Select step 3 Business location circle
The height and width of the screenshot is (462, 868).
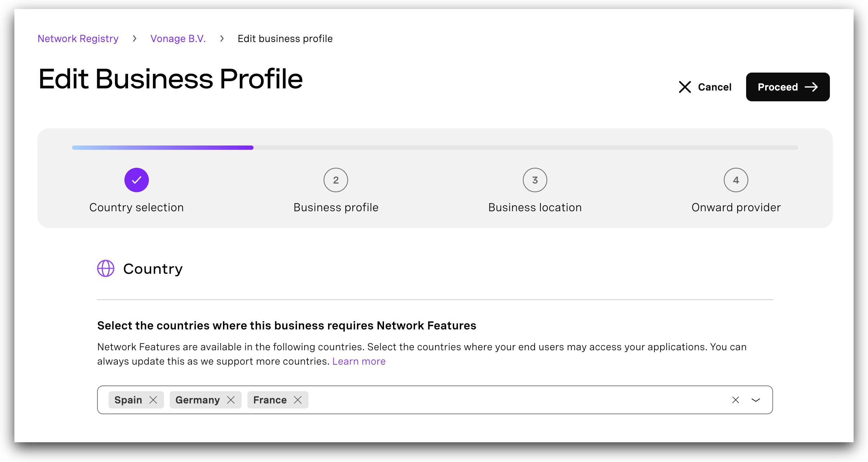point(535,180)
